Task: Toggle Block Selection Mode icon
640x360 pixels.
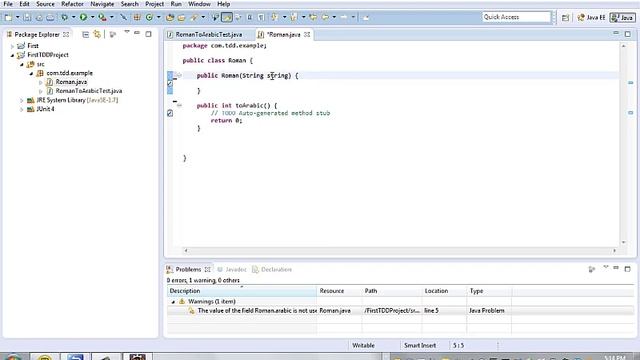Action: coord(249,17)
